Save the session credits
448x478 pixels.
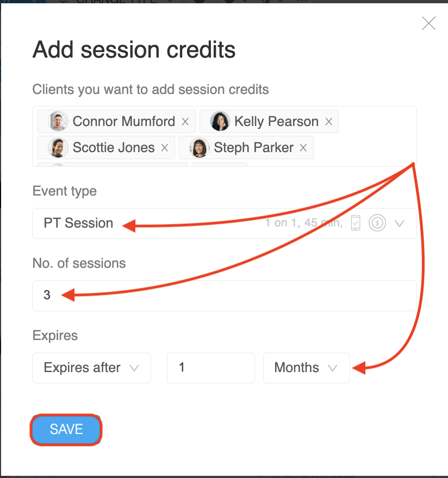point(66,430)
